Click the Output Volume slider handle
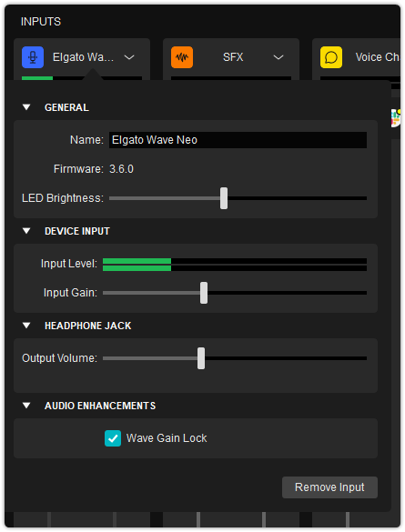Screen dimensions: 405x532 click(201, 358)
